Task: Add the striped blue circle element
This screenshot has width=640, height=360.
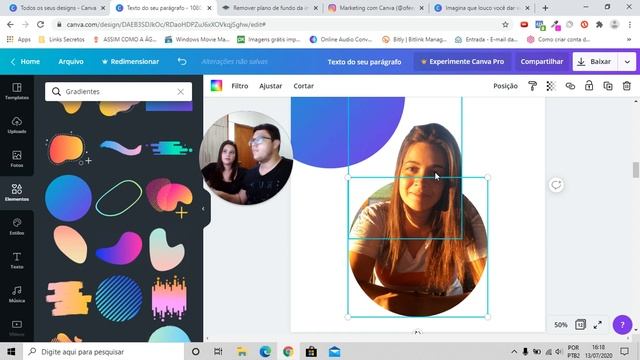Action: coord(119,298)
